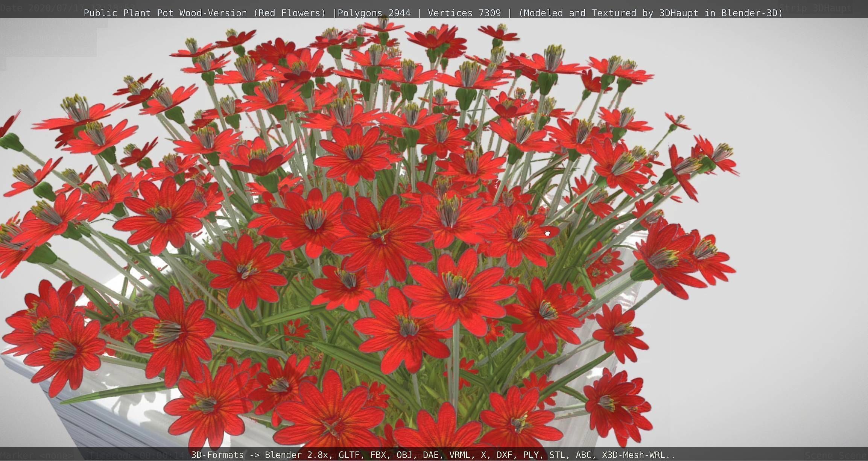This screenshot has height=461, width=868.
Task: Click the 'Vertices 7309' text
Action: pos(464,13)
